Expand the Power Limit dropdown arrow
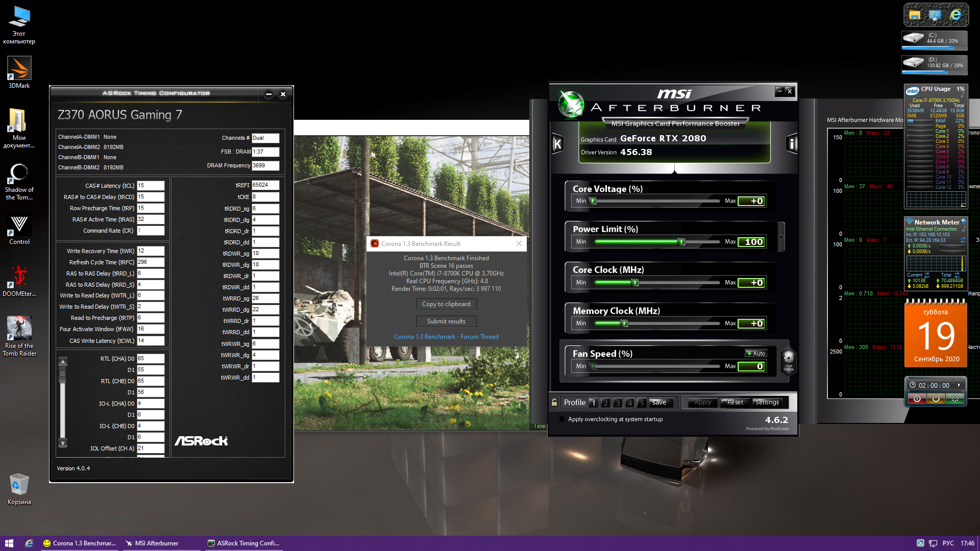The image size is (980, 551). (x=781, y=237)
